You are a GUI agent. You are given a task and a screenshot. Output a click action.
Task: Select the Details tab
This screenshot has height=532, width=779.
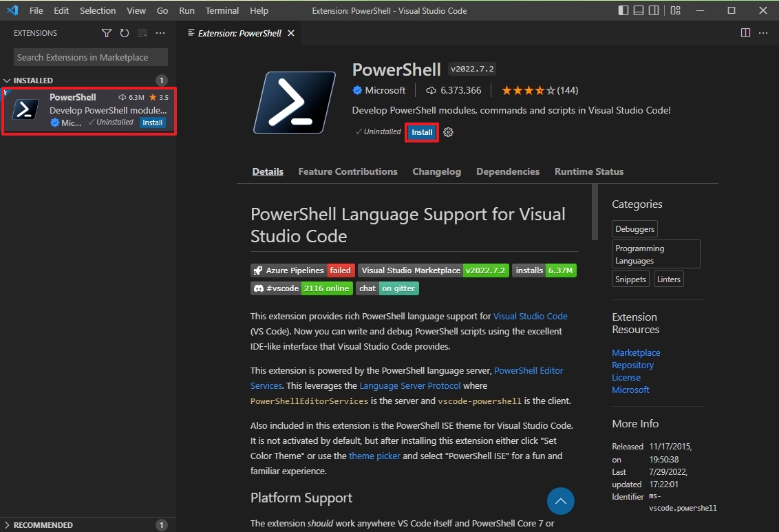tap(268, 171)
